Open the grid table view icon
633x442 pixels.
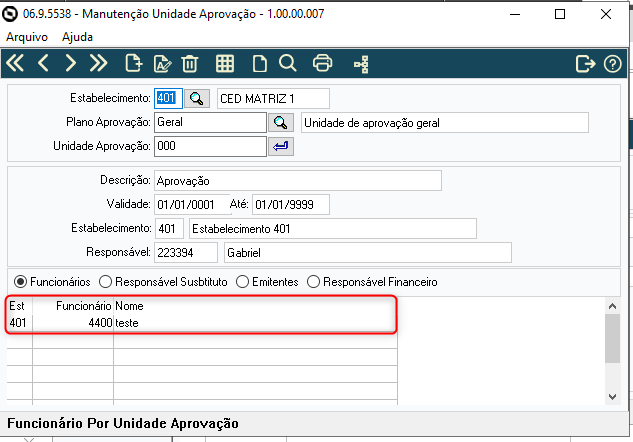coord(225,64)
